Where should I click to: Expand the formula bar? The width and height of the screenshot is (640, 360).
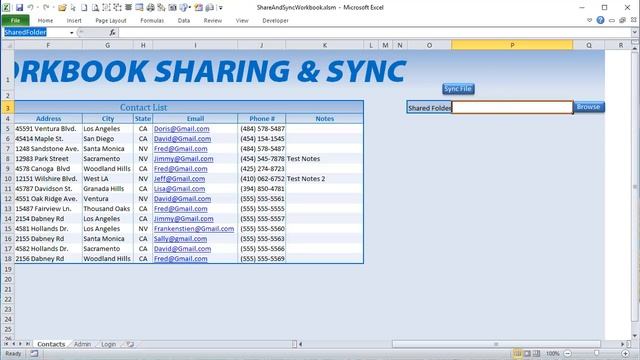point(635,32)
